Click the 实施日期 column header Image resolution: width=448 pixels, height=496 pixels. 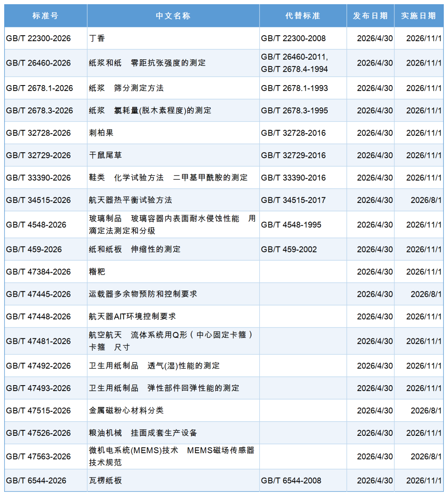[419, 16]
